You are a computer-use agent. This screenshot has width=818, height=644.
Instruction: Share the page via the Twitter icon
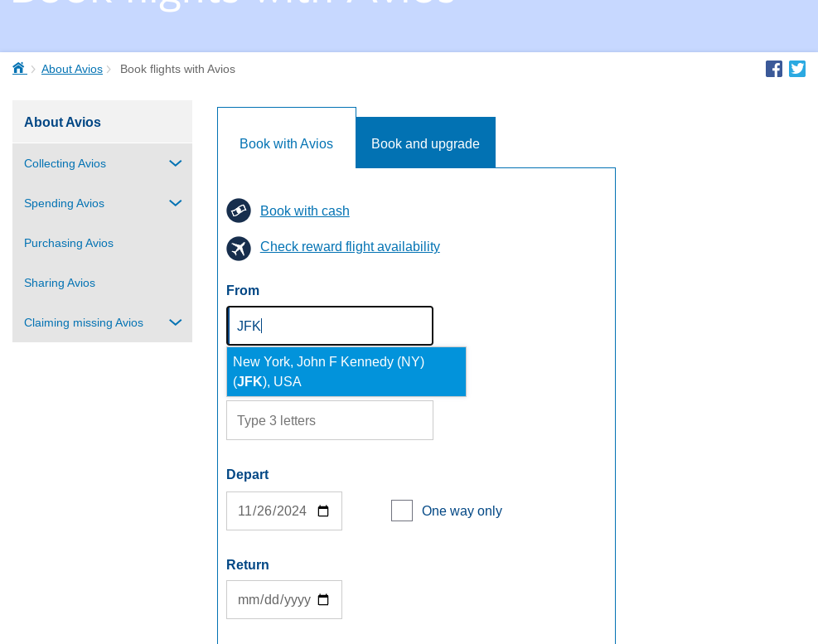point(797,69)
